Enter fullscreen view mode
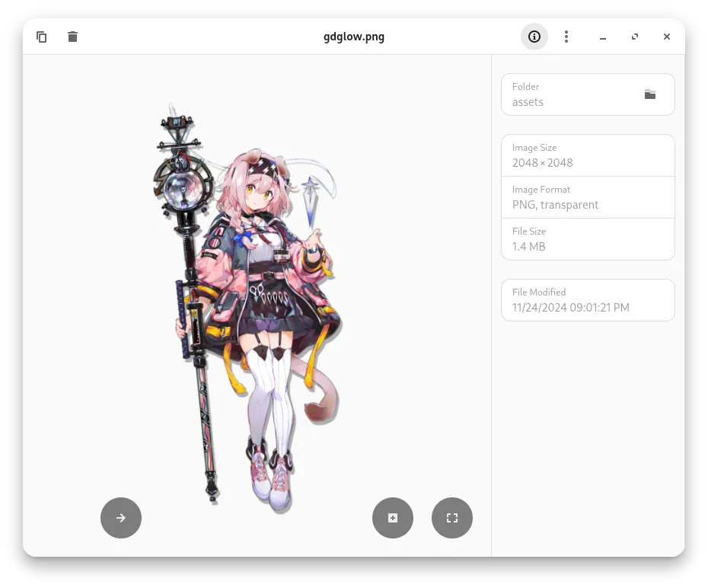This screenshot has height=588, width=708. pos(452,518)
